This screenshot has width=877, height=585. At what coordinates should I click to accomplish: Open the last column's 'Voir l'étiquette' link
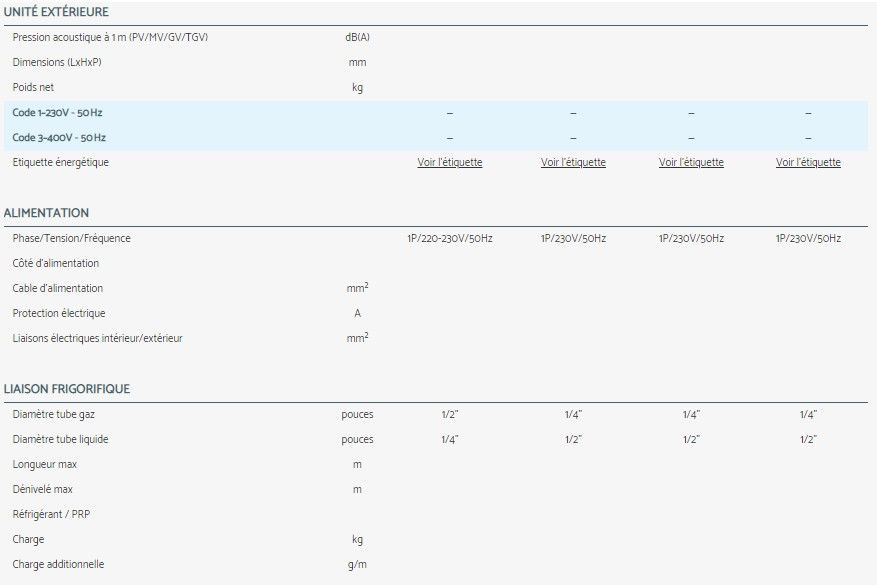[808, 162]
